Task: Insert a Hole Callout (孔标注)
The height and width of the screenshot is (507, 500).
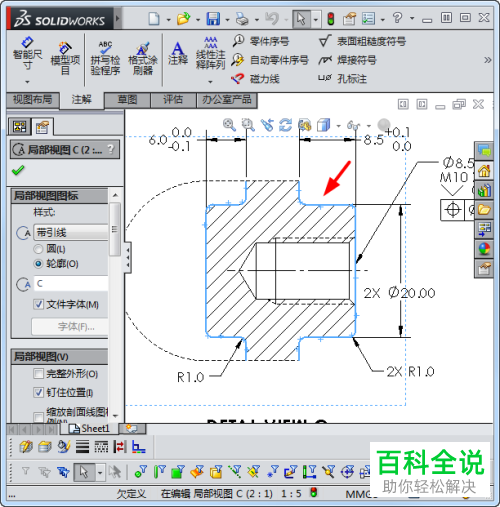Action: [x=342, y=79]
